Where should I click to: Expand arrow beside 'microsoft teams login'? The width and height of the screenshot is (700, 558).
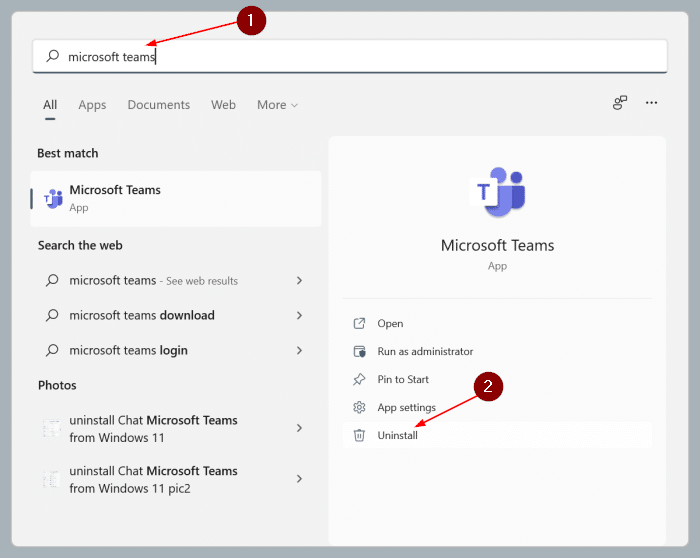point(300,350)
